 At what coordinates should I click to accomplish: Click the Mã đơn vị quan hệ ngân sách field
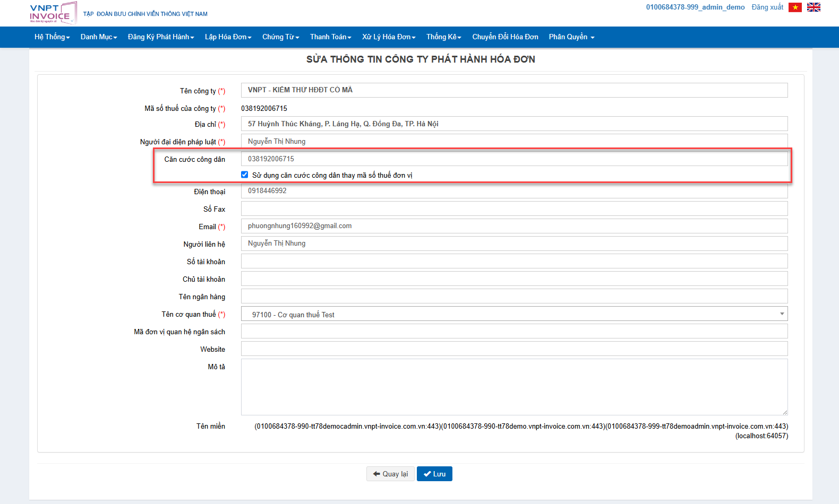pyautogui.click(x=514, y=331)
